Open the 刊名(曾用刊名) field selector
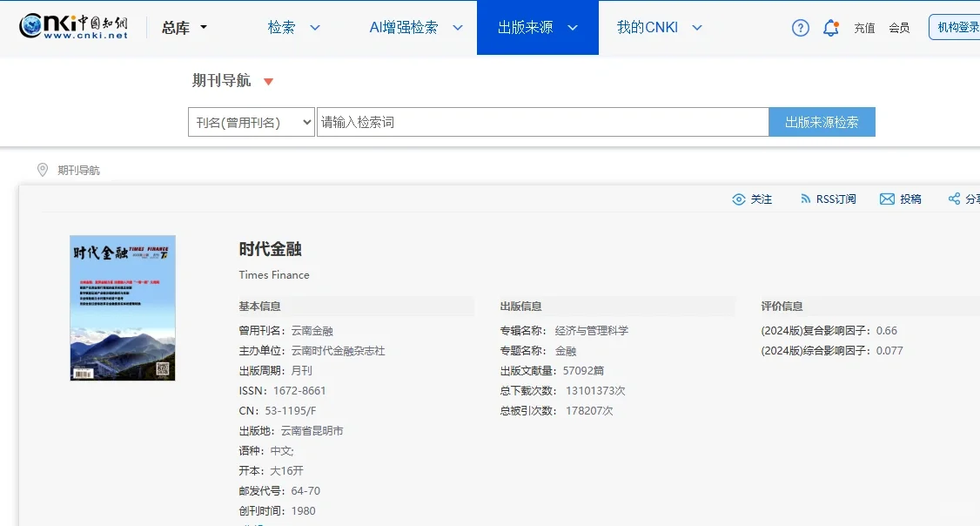 click(x=251, y=122)
